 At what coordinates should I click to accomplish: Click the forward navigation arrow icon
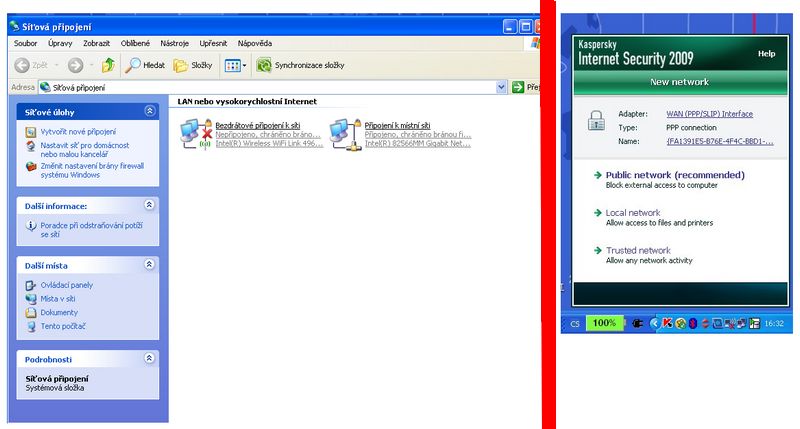coord(75,65)
